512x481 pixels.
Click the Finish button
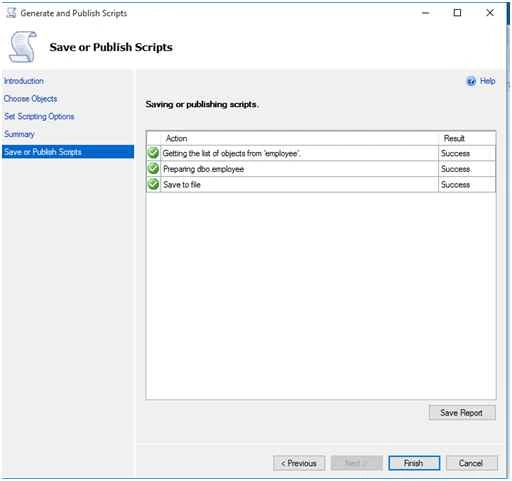414,463
